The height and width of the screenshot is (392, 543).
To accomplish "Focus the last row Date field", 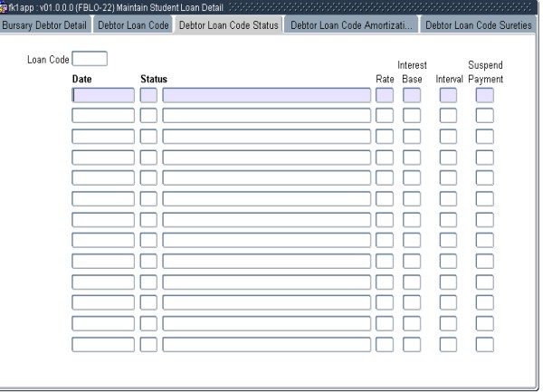I will click(103, 344).
